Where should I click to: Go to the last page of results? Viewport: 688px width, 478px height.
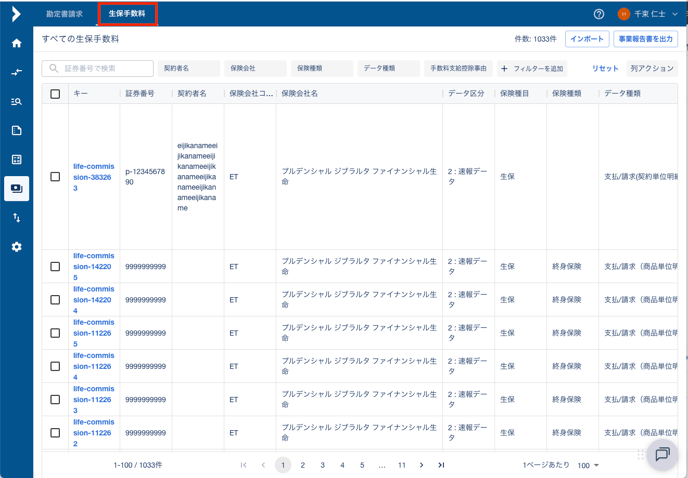click(x=441, y=465)
